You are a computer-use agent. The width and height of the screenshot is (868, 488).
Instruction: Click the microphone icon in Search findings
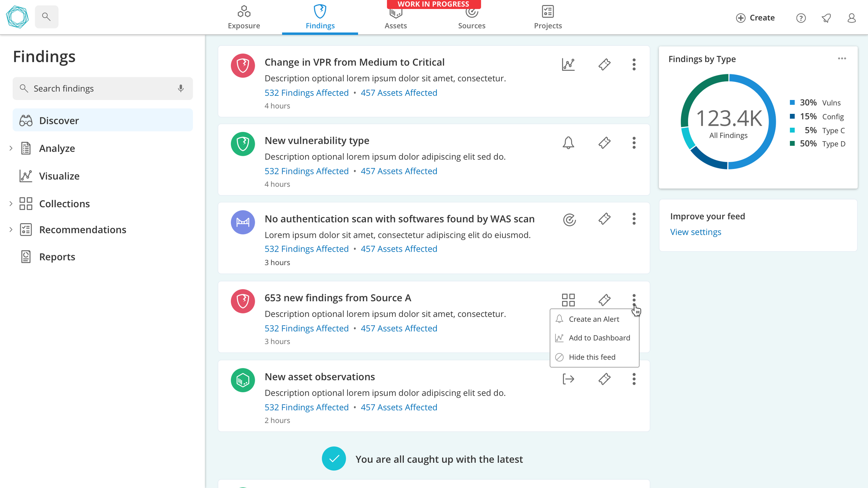click(181, 89)
